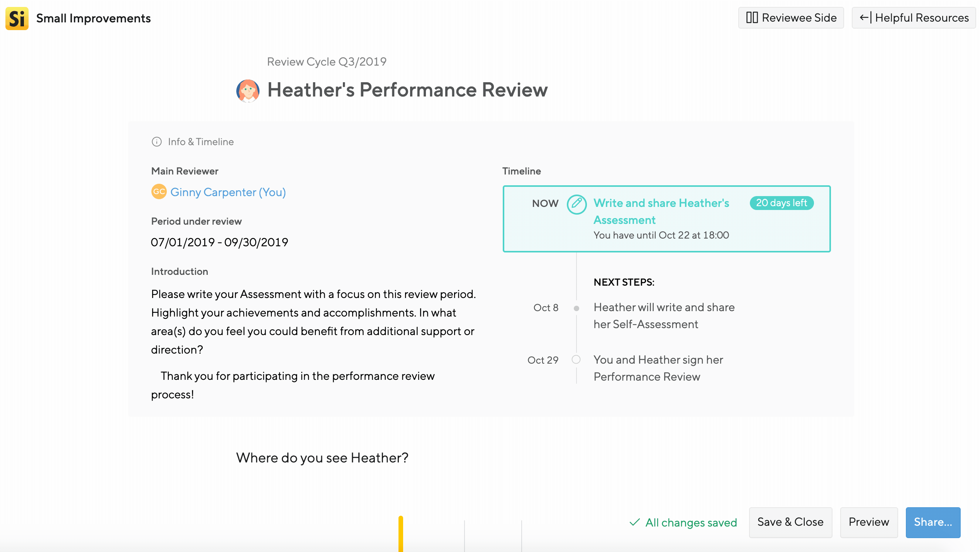Open Ginny Carpenter (You) profile link

click(228, 192)
